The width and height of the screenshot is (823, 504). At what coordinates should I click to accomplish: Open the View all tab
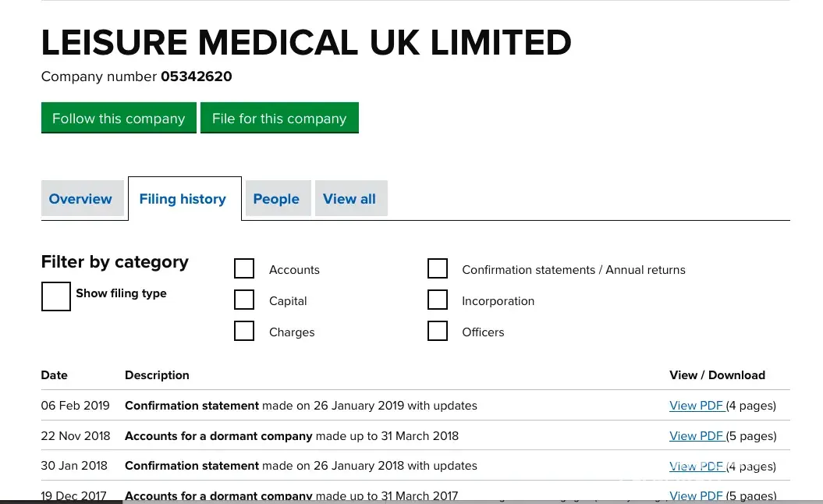tap(349, 199)
